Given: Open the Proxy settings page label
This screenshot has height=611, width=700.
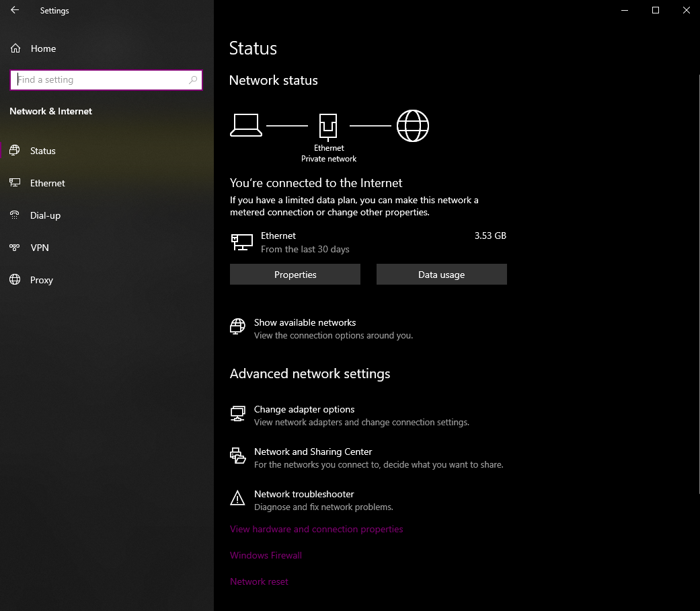Looking at the screenshot, I should 42,281.
